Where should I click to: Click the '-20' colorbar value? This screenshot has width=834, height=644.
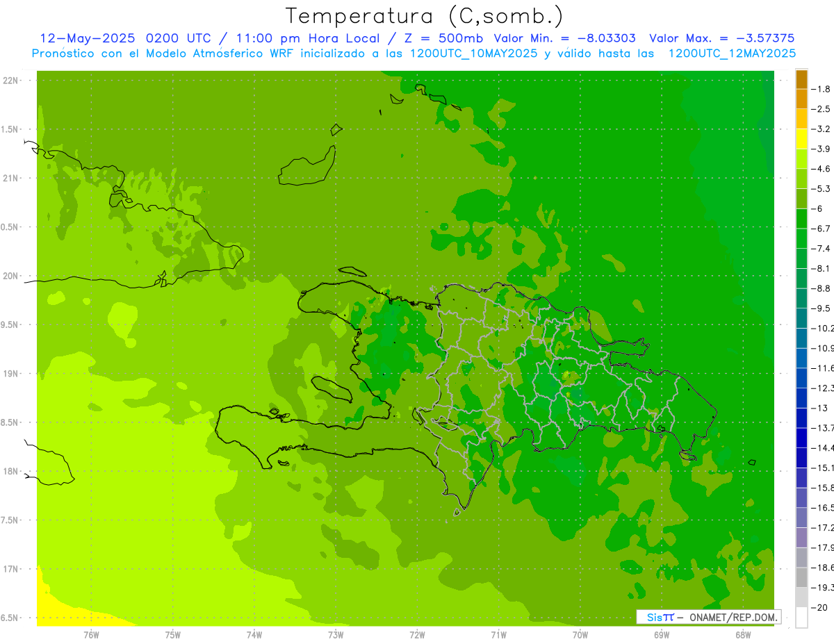click(x=820, y=607)
